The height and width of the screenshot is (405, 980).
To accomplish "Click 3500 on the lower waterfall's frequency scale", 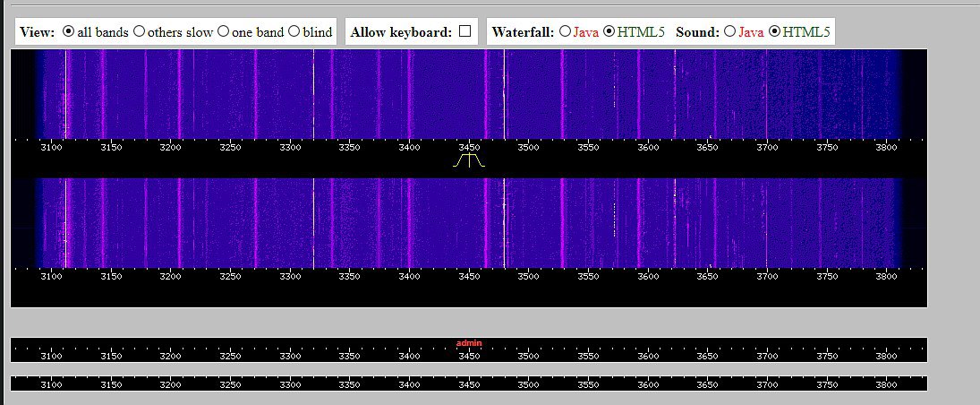I will [x=529, y=277].
